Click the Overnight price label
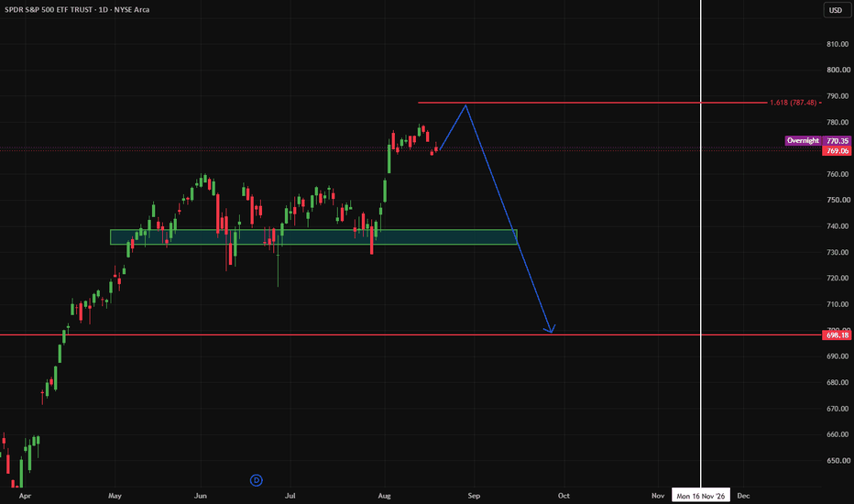The height and width of the screenshot is (504, 854). pyautogui.click(x=803, y=140)
